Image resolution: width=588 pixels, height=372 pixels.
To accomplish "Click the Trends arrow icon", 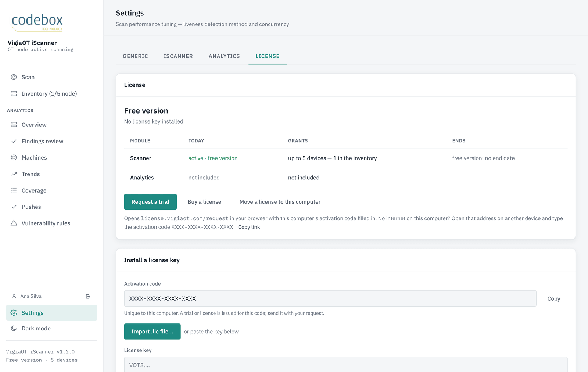I will pyautogui.click(x=14, y=174).
